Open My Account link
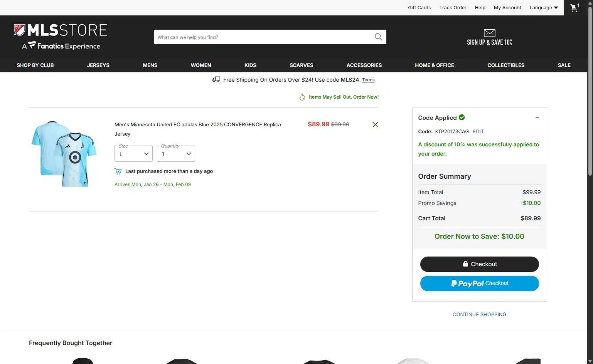This screenshot has width=593, height=364. coord(507,8)
